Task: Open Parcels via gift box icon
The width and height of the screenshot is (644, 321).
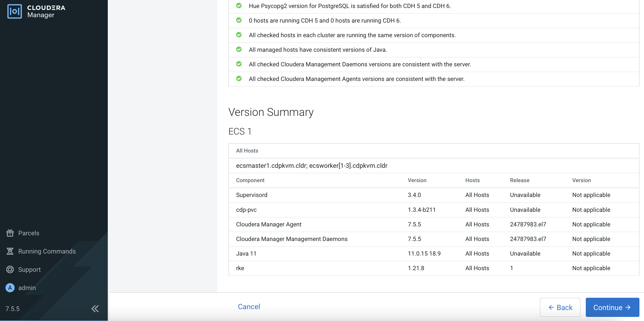Action: (x=10, y=233)
